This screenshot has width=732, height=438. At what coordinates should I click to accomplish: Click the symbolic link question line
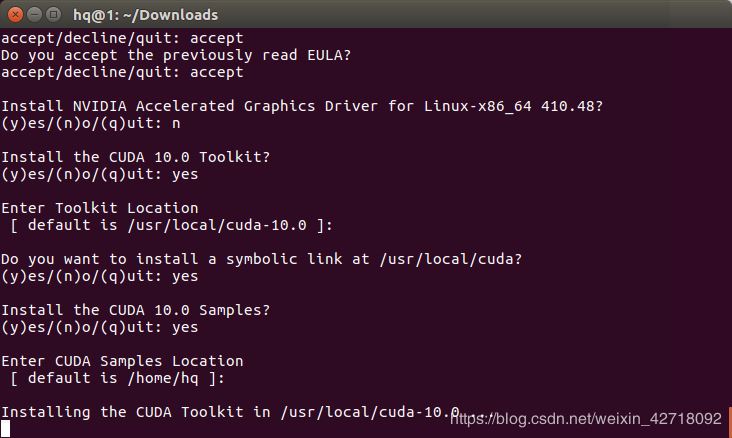[261, 259]
